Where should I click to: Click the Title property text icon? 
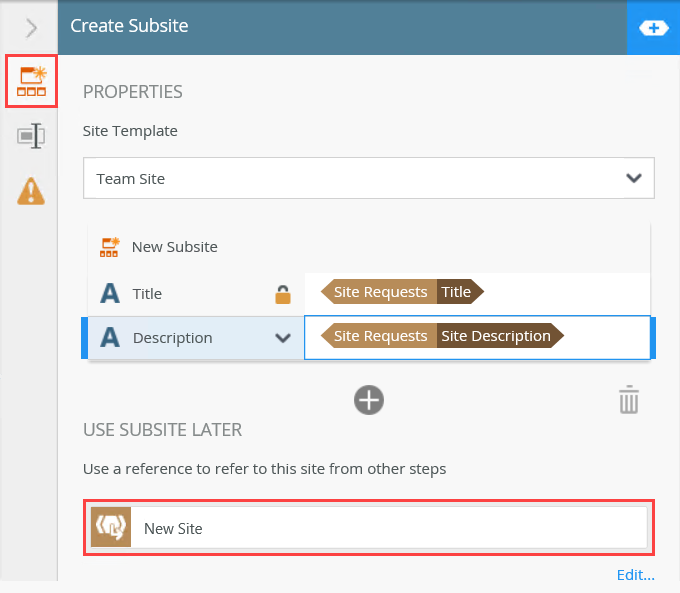pyautogui.click(x=110, y=294)
